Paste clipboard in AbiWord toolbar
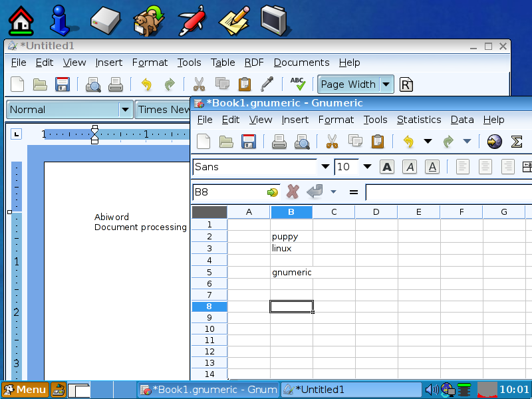Viewport: 532px width, 399px height. click(x=244, y=84)
